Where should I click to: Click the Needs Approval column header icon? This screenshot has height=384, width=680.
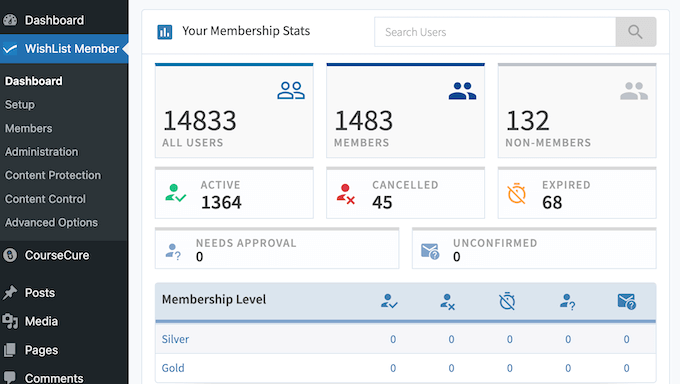(x=567, y=302)
